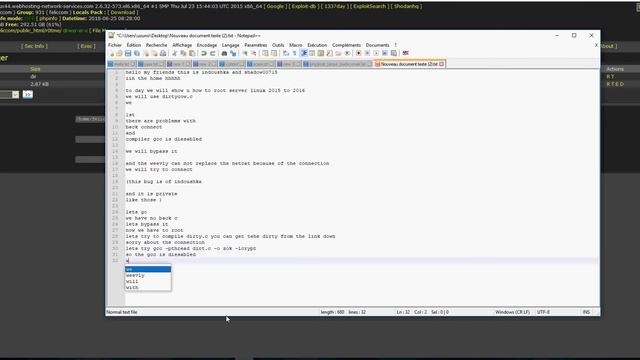Play back the recorded macro icon

(x=376, y=53)
